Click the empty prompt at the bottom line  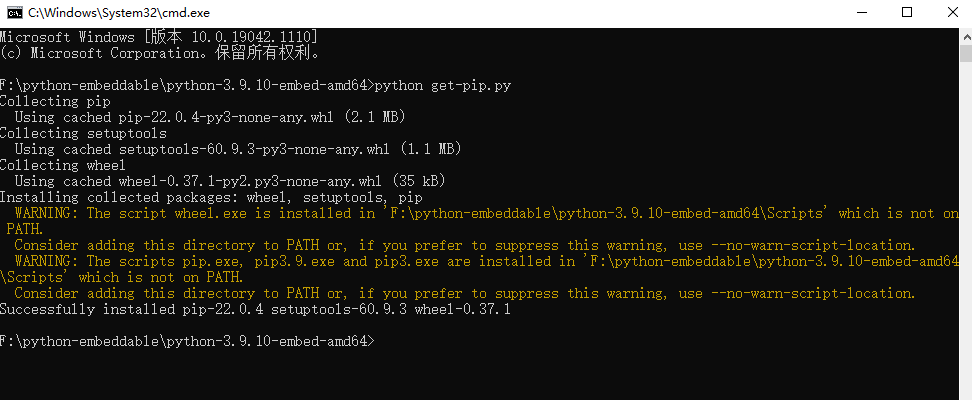(187, 341)
